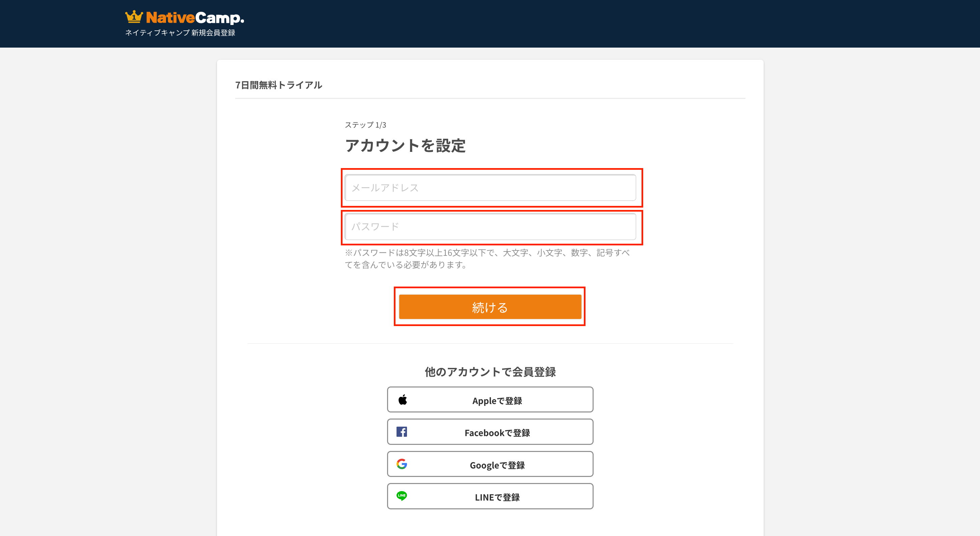The width and height of the screenshot is (980, 536).
Task: Focus the メールアドレス email input field
Action: click(490, 188)
